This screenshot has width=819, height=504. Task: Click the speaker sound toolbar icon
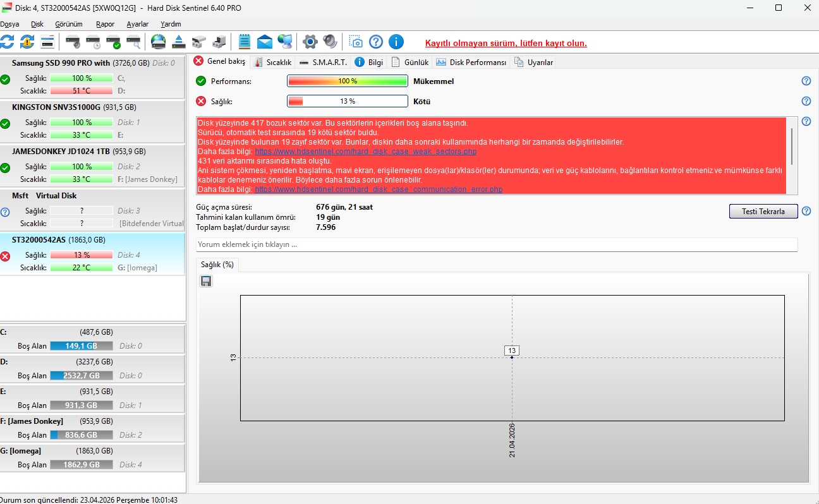(330, 42)
